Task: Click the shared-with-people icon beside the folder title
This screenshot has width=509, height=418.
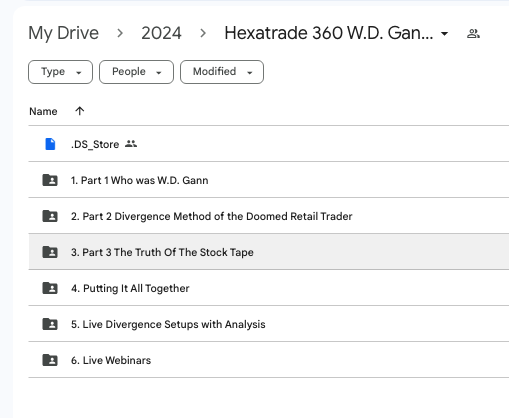Action: click(x=473, y=33)
